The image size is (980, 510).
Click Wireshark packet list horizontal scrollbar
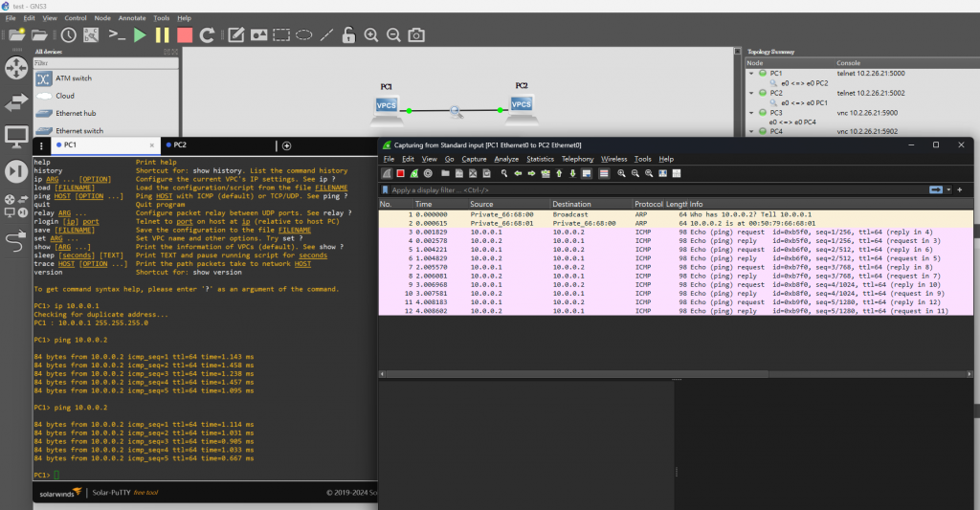[577, 374]
